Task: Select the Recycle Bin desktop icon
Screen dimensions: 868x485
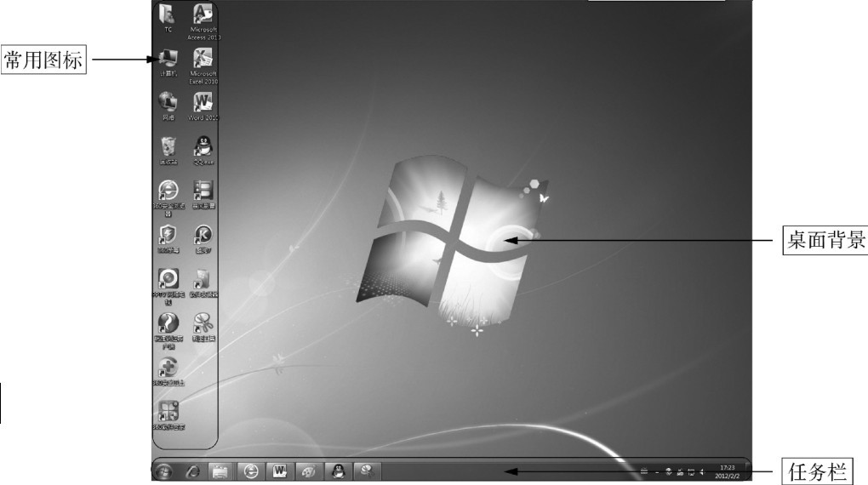Action: [168, 150]
